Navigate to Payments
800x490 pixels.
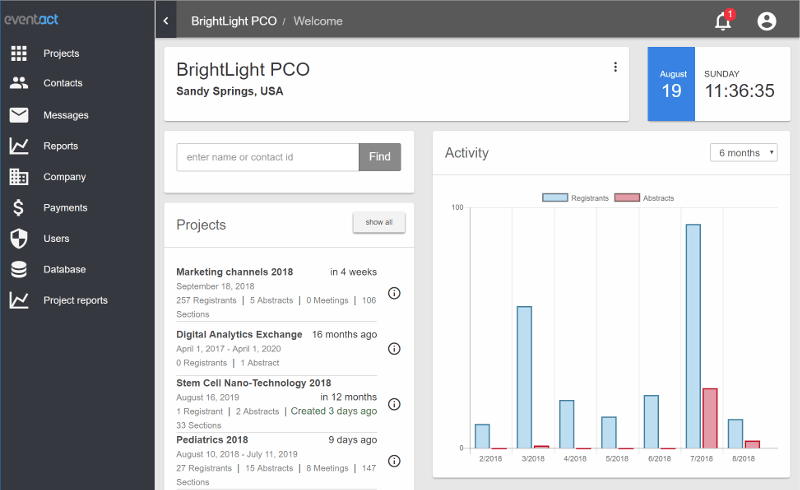65,208
